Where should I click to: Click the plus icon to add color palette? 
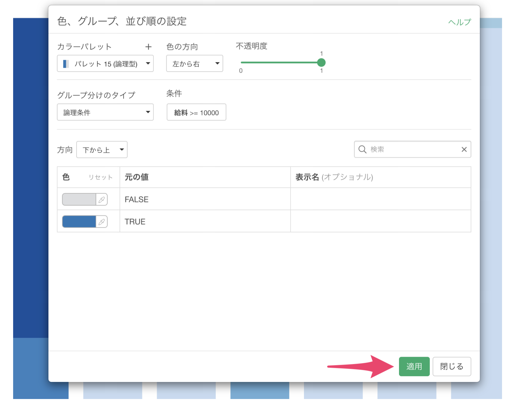click(x=148, y=47)
